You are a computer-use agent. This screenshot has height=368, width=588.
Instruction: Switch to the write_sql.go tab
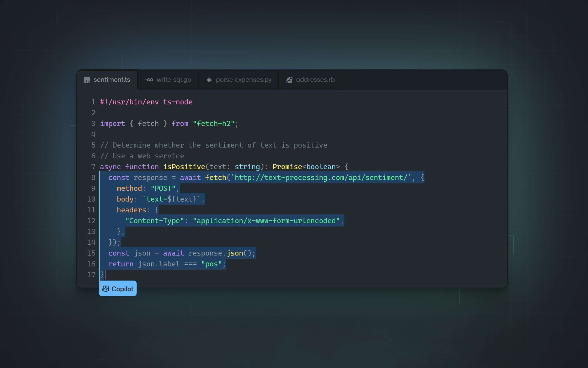click(173, 80)
